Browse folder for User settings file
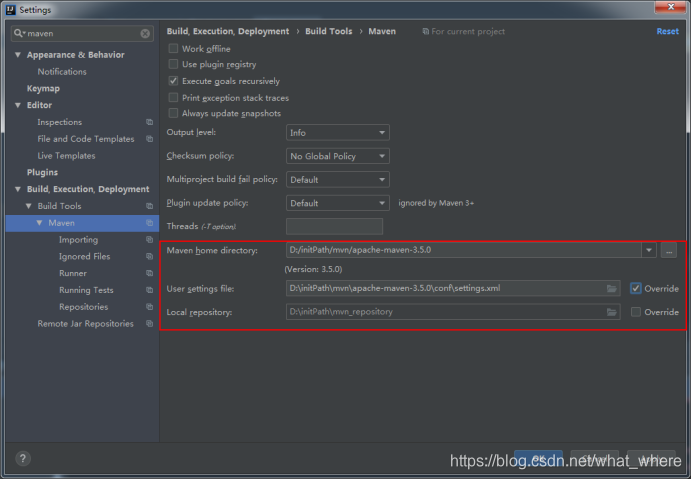692x480 pixels. 612,289
